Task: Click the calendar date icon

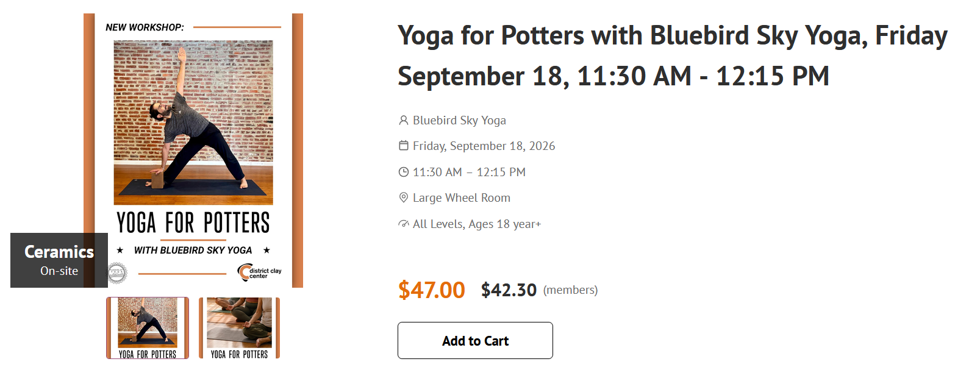Action: tap(403, 146)
